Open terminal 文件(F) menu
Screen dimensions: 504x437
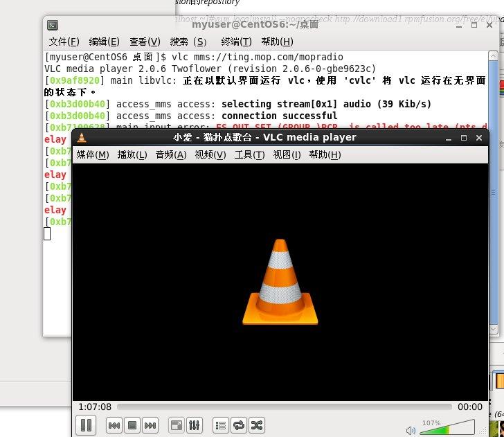click(x=64, y=42)
